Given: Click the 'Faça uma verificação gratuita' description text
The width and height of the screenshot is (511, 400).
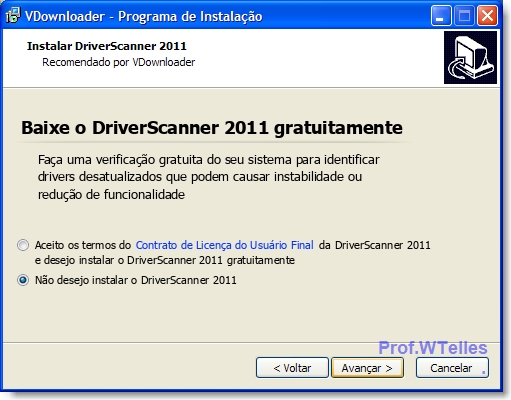Looking at the screenshot, I should coord(208,177).
